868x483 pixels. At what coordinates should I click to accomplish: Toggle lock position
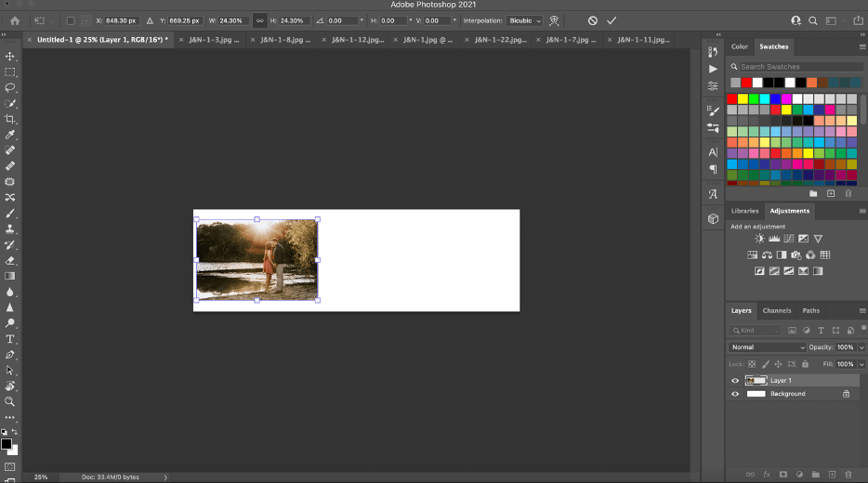[x=779, y=364]
